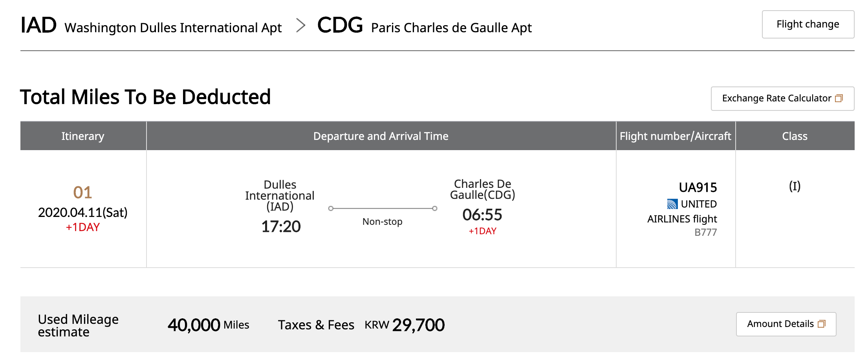868x360 pixels.
Task: Open Amount Details
Action: (780, 324)
